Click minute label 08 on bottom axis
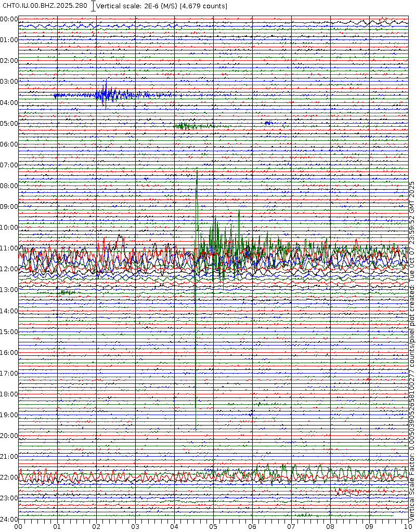Screen dimensions: 416x532 pos(330,526)
